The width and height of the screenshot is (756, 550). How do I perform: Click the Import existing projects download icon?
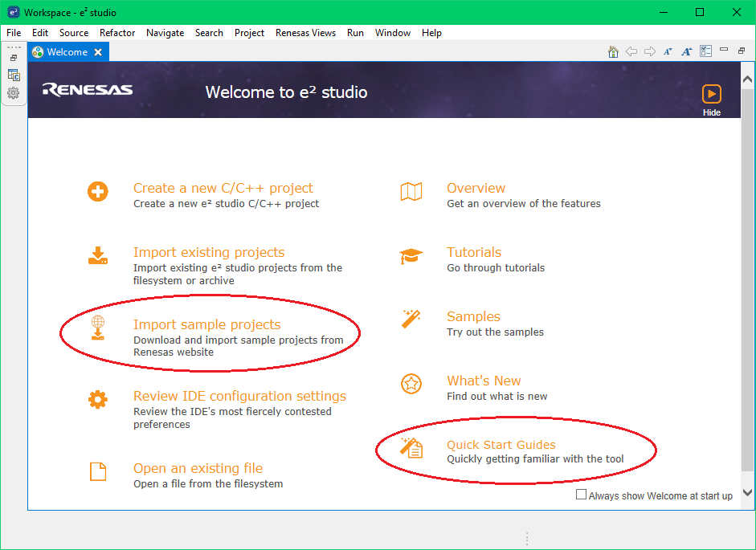coord(98,255)
